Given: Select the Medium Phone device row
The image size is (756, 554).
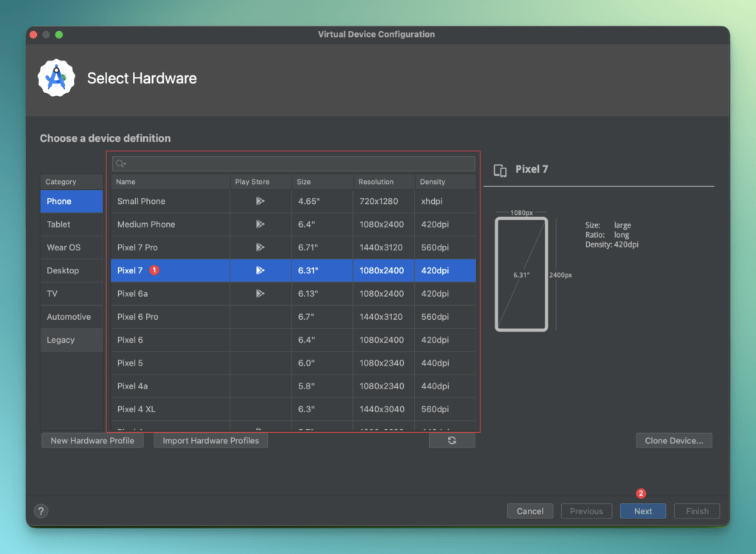Looking at the screenshot, I should (294, 225).
